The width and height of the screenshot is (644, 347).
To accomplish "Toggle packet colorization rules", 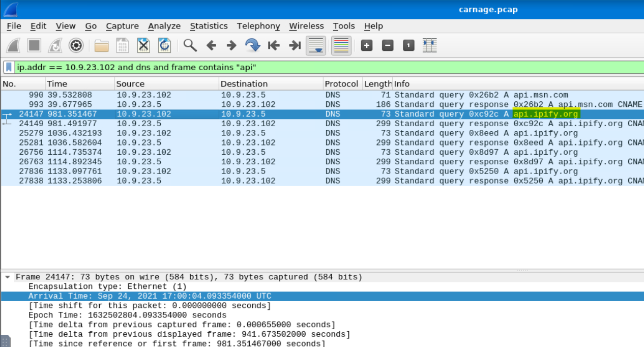I will pyautogui.click(x=341, y=46).
